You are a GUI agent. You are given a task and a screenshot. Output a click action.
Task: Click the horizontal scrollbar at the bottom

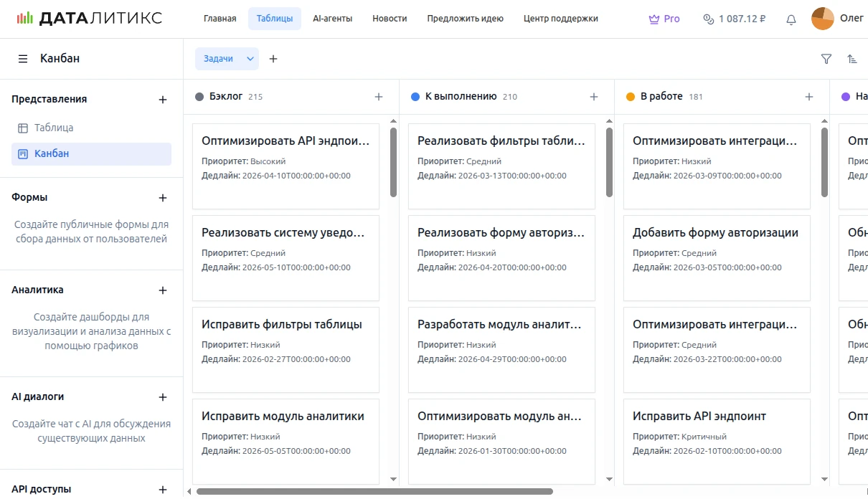point(374,492)
